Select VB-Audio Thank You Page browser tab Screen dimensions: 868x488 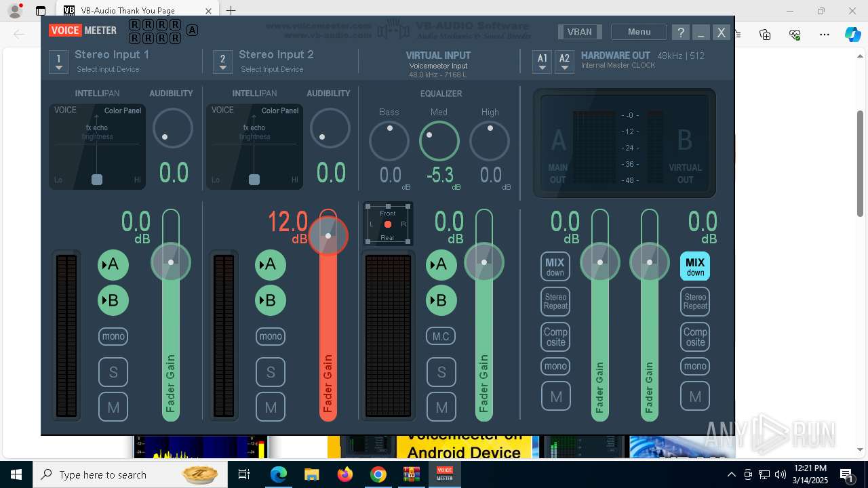click(136, 10)
